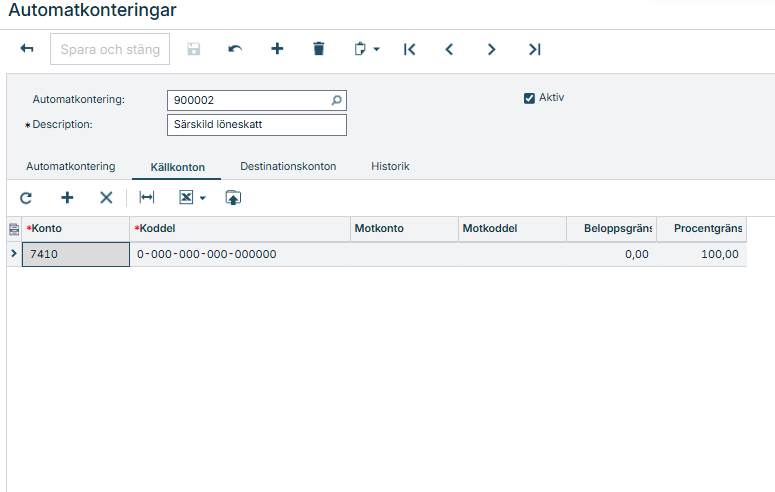This screenshot has height=492, width=775.
Task: Go to the first record
Action: pyautogui.click(x=409, y=49)
